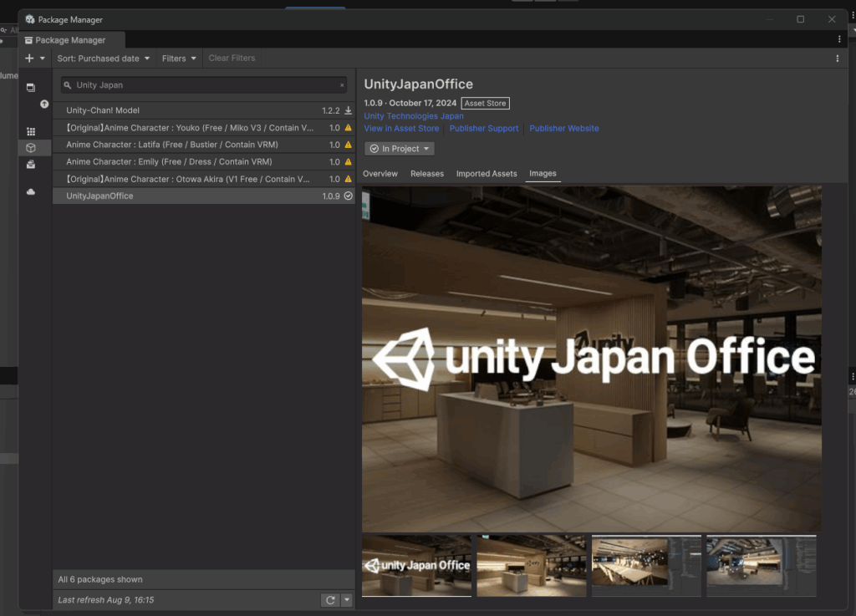This screenshot has height=616, width=856.
Task: Open the toolbar's three-dot options menu
Action: click(838, 59)
